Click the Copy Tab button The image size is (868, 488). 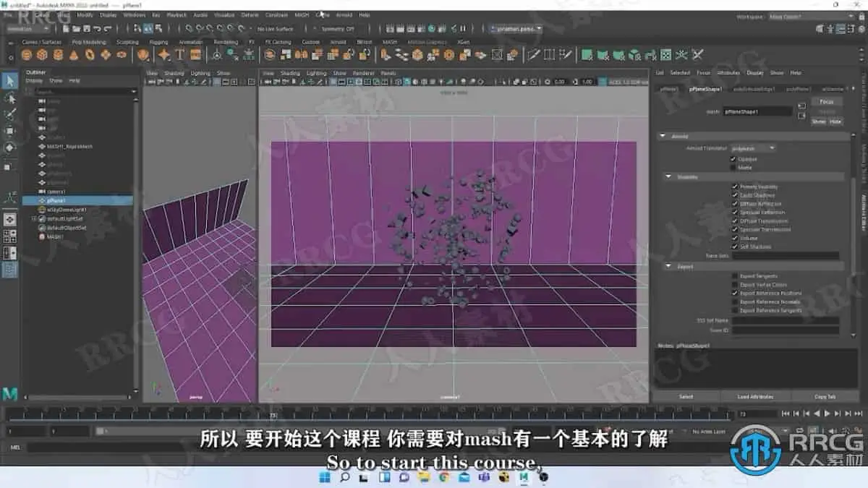click(x=825, y=396)
